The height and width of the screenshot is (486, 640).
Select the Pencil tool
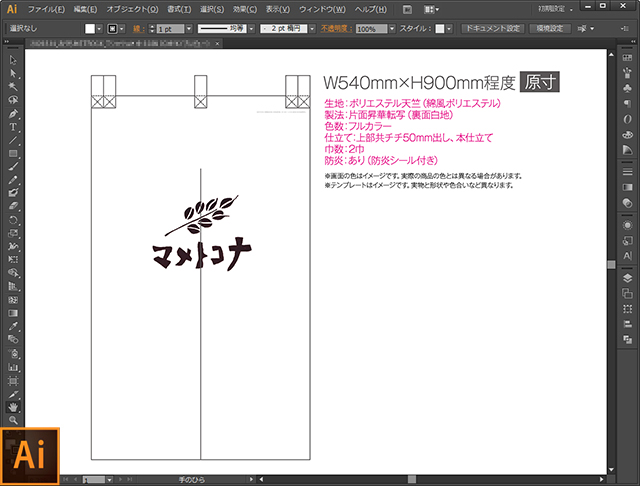click(x=13, y=180)
